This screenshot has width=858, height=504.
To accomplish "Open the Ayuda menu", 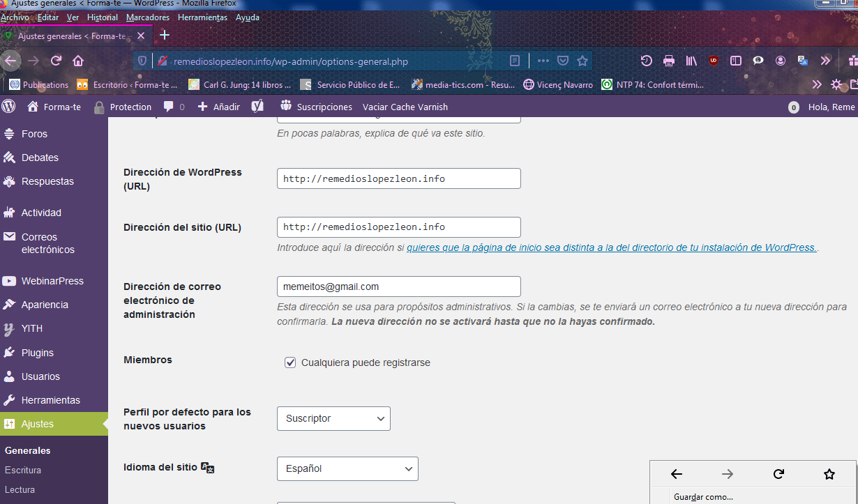I will (x=248, y=17).
